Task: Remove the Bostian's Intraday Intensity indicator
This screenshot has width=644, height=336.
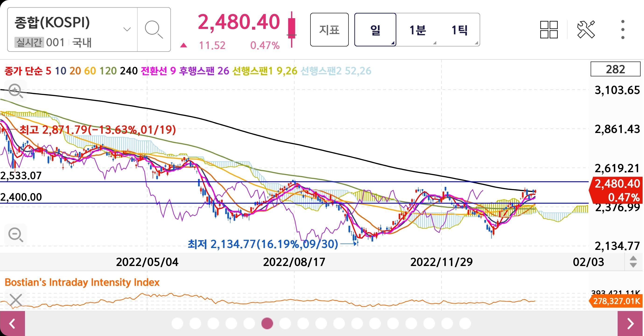Action: tap(15, 300)
